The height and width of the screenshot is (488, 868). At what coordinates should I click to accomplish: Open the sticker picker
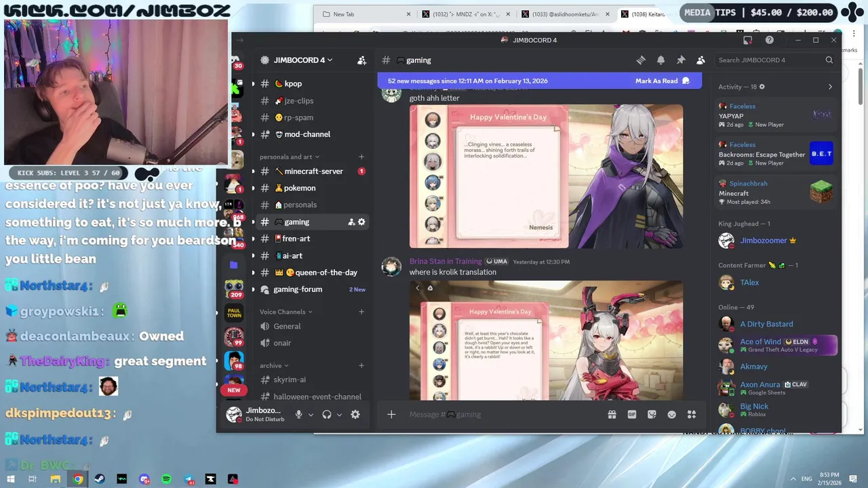click(652, 414)
